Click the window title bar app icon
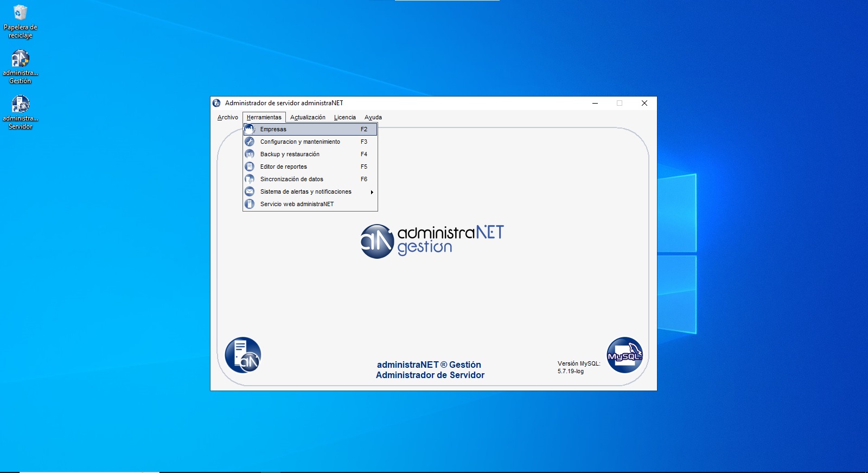Viewport: 868px width, 473px height. pos(217,103)
